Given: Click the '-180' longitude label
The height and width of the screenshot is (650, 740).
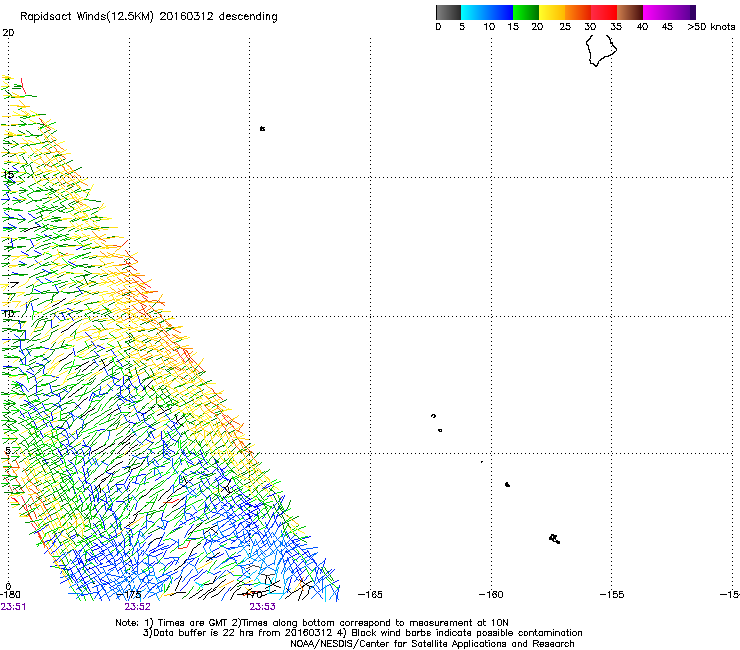Looking at the screenshot, I should coord(10,595).
